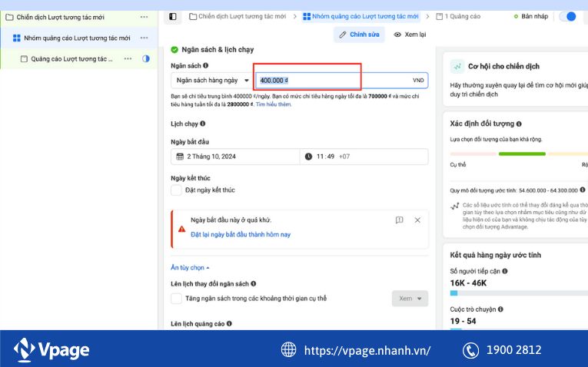Screen dimensions: 588x367
Task: Click Đặt lại ngày bắt đầu thành hôm nay
Action: click(241, 234)
